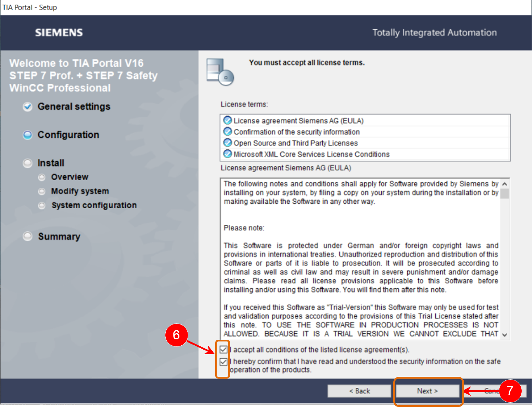Image resolution: width=532 pixels, height=414 pixels.
Task: Toggle 'I accept all conditions' checkbox
Action: coord(223,350)
